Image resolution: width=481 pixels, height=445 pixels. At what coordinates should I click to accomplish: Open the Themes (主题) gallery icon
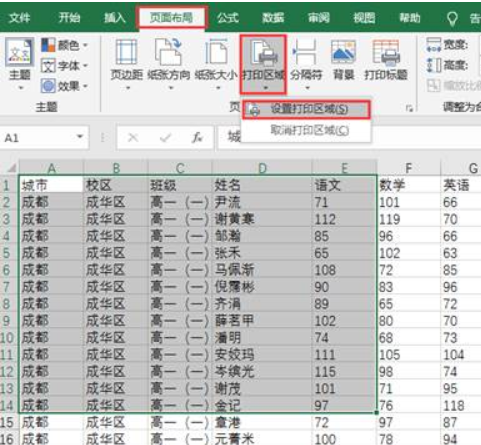pyautogui.click(x=20, y=52)
